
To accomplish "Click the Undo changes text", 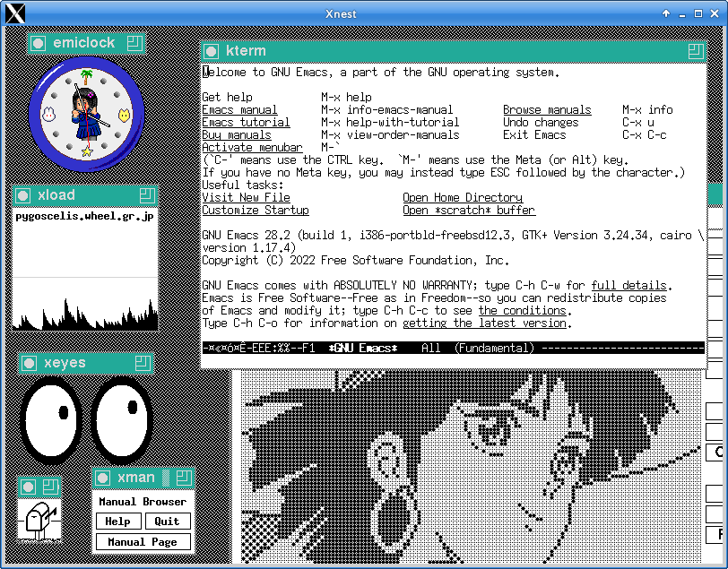I will click(x=541, y=123).
